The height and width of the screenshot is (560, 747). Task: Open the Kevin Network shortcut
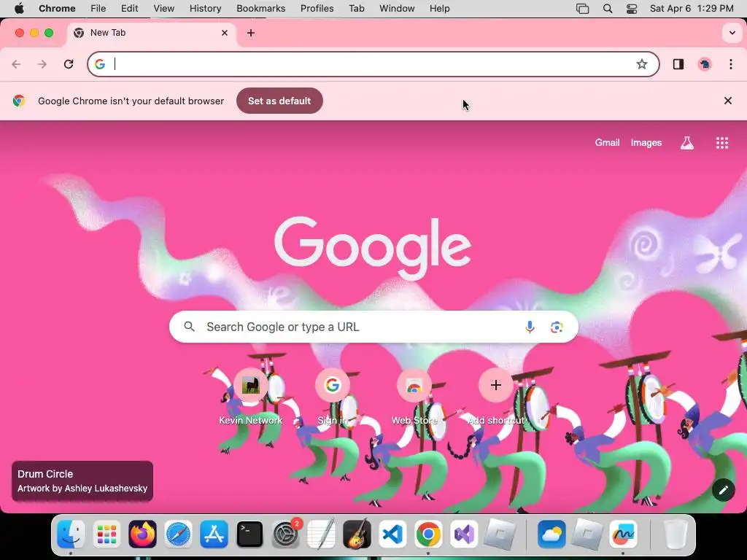pyautogui.click(x=251, y=397)
